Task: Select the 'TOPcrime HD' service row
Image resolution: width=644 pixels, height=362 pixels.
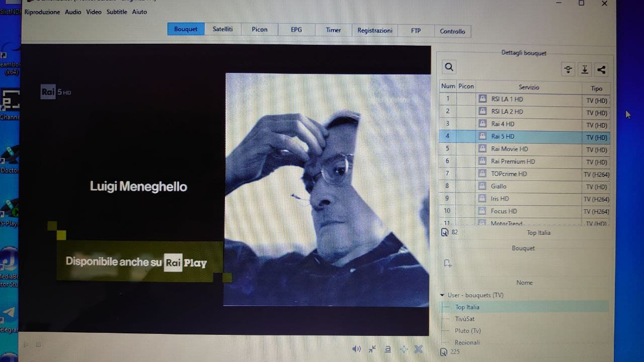Action: tap(525, 174)
